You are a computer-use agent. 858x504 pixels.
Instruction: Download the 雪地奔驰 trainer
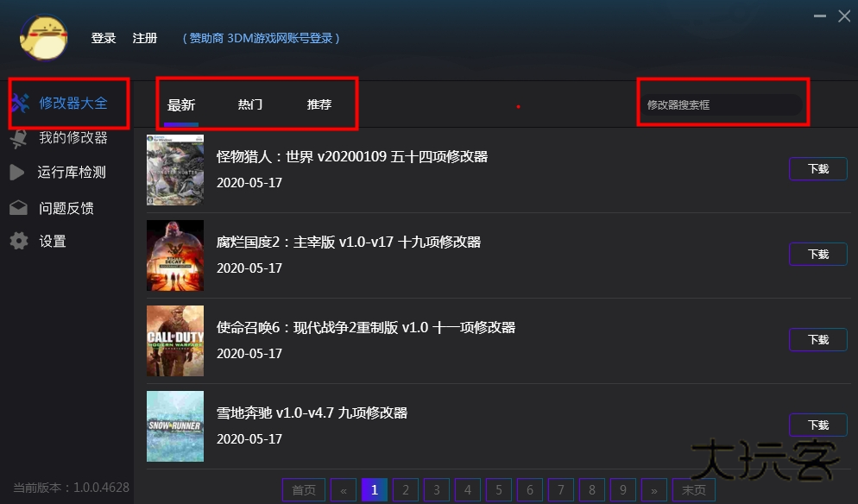[817, 425]
